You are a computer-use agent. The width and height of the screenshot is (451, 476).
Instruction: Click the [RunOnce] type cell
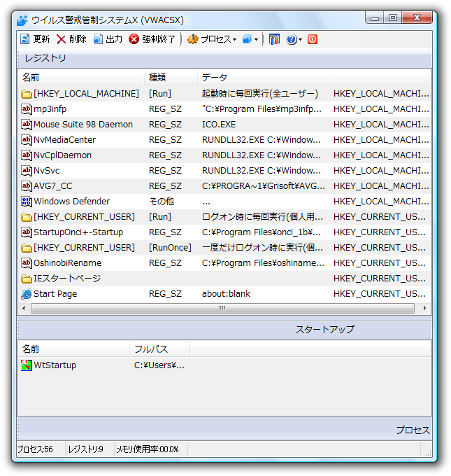pos(170,248)
